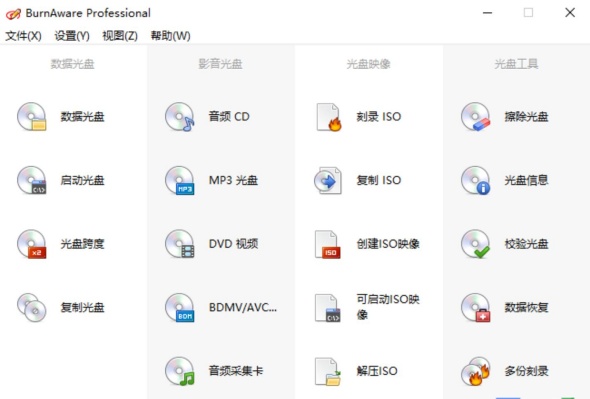Screen dimensions: 590x399
Task: Launch the 数据光盘 tool label
Action: (x=82, y=117)
